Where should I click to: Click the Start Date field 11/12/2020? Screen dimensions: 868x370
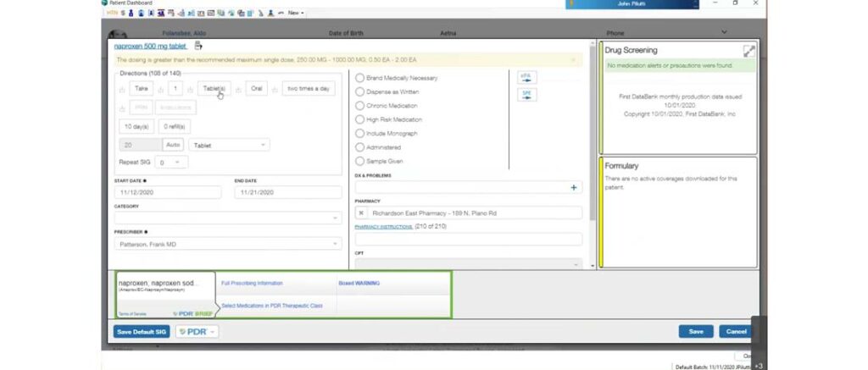click(168, 192)
